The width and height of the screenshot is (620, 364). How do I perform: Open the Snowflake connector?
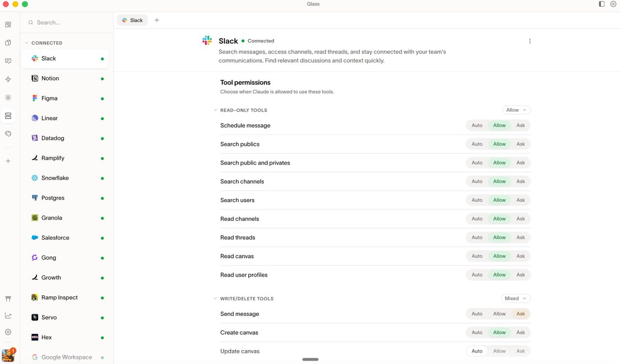[55, 178]
